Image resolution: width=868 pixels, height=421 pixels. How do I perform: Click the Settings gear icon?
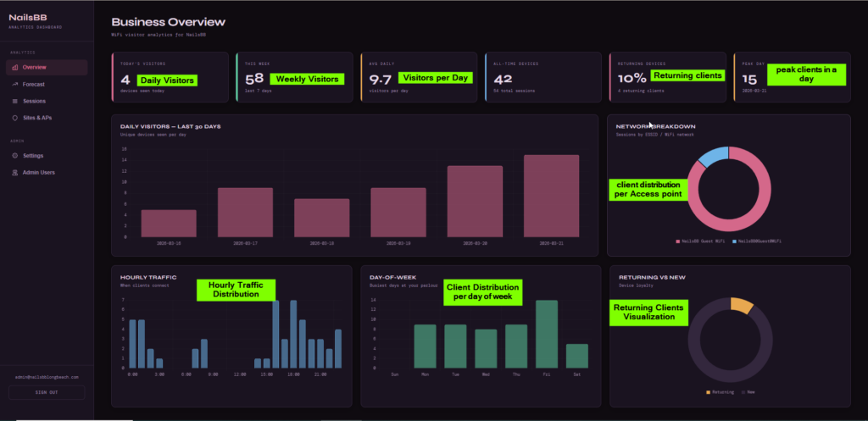click(x=15, y=156)
